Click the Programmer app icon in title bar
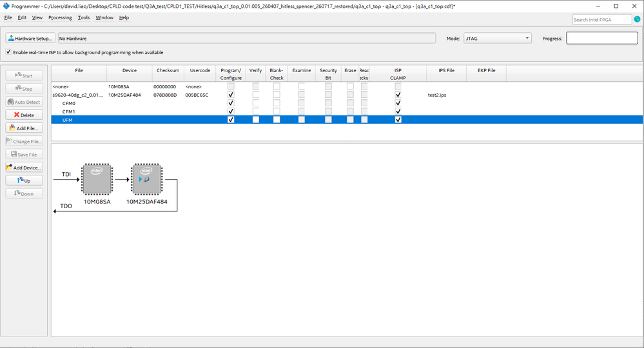 (6, 6)
